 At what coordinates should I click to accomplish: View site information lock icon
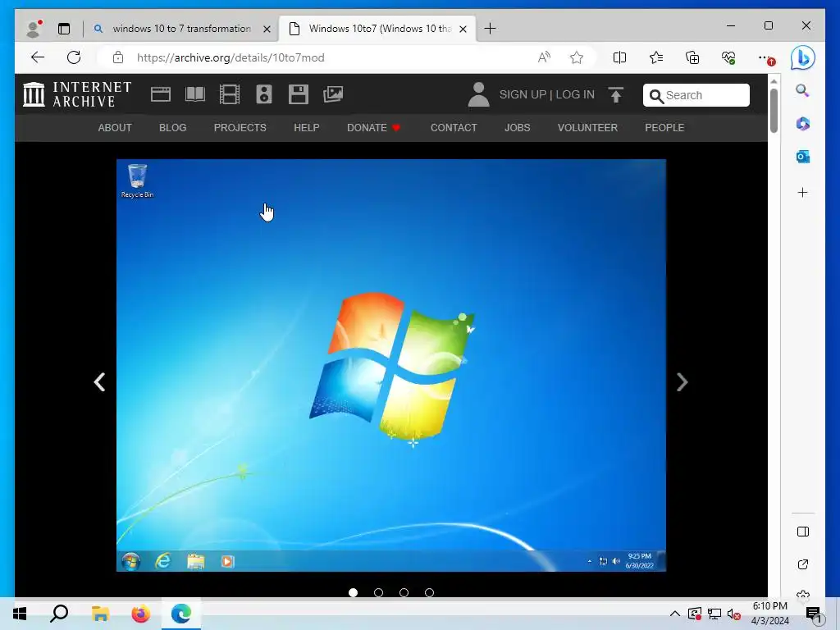tap(118, 57)
